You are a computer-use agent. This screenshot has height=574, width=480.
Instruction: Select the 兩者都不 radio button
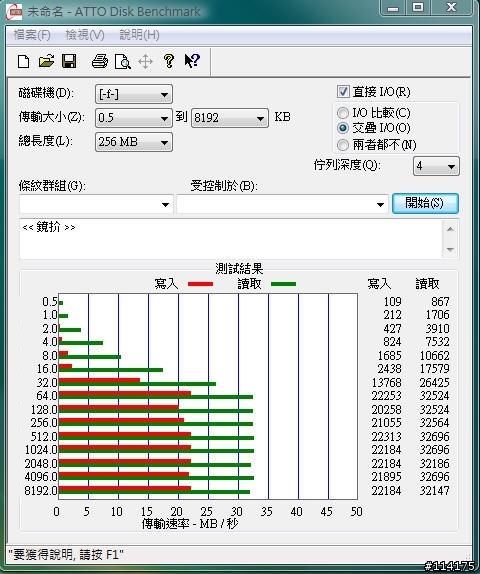(343, 145)
